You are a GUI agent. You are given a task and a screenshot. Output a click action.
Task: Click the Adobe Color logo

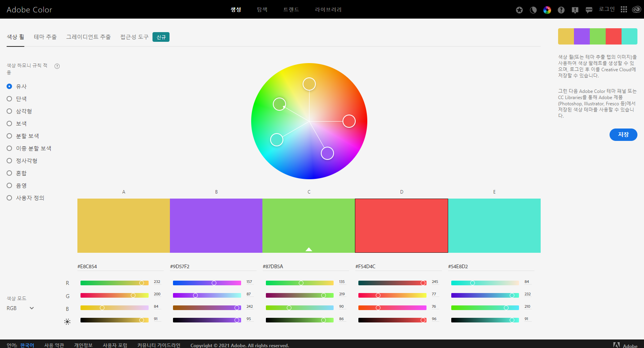(x=29, y=10)
